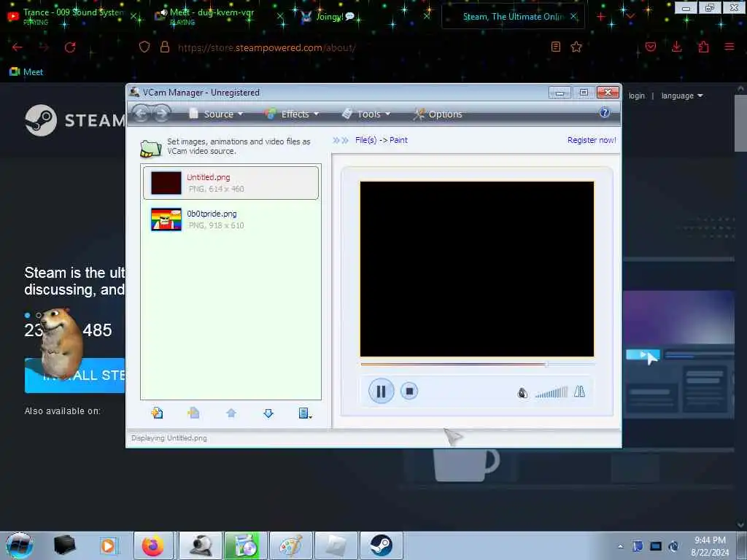Open the browser hamburger menu
This screenshot has height=560, width=747.
(x=729, y=47)
